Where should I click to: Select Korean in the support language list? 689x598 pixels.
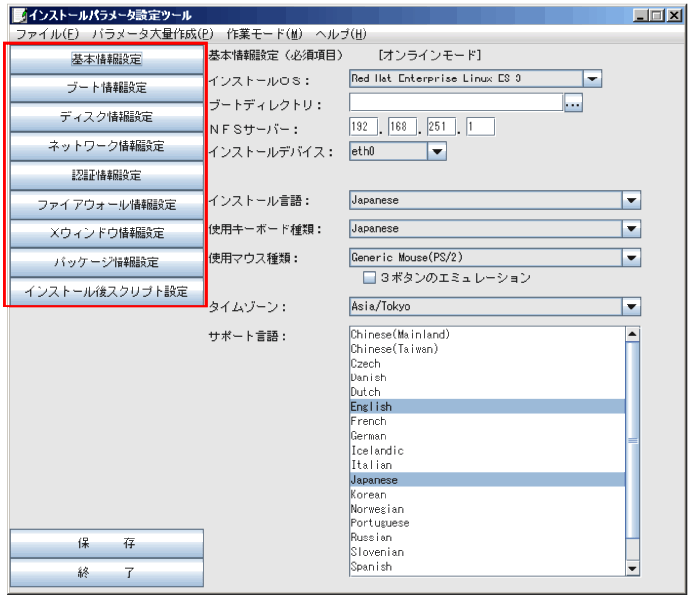click(x=368, y=495)
